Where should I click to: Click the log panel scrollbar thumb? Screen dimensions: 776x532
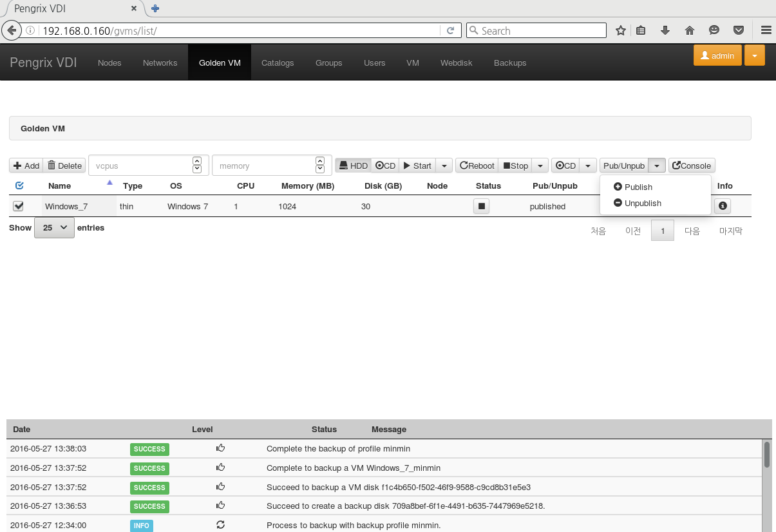(767, 454)
